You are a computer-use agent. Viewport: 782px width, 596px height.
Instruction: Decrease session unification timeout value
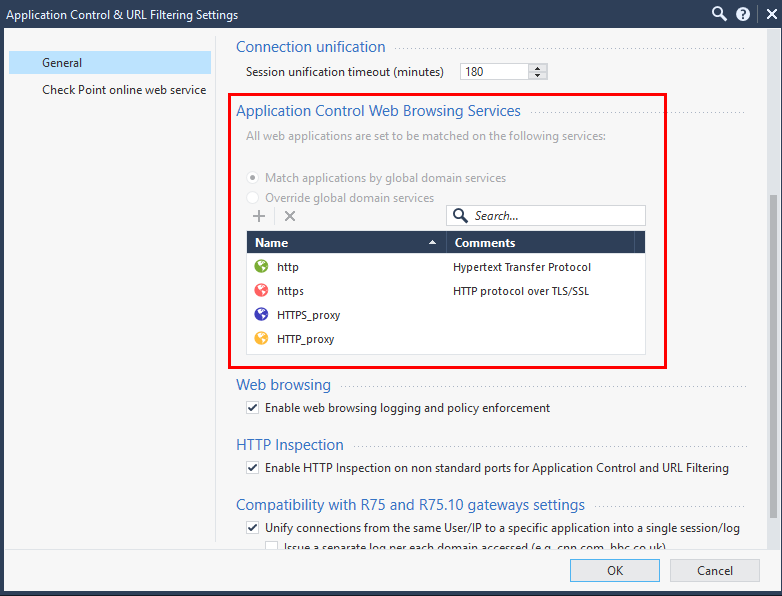click(x=537, y=76)
